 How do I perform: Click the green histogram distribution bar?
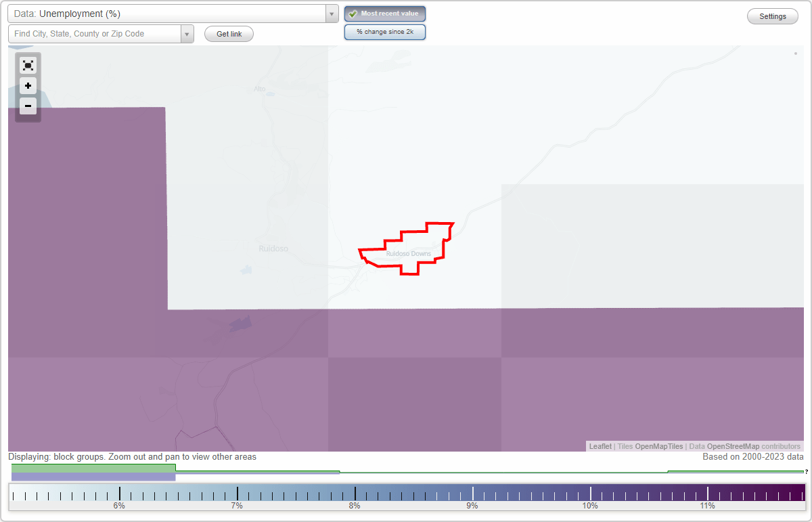point(93,468)
